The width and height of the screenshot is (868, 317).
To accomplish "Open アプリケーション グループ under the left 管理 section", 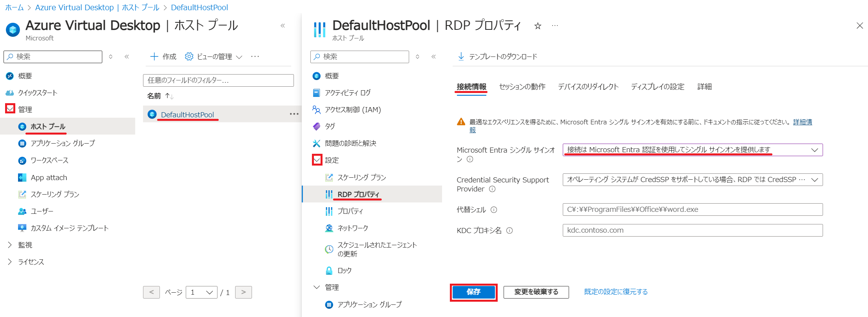I will click(63, 143).
